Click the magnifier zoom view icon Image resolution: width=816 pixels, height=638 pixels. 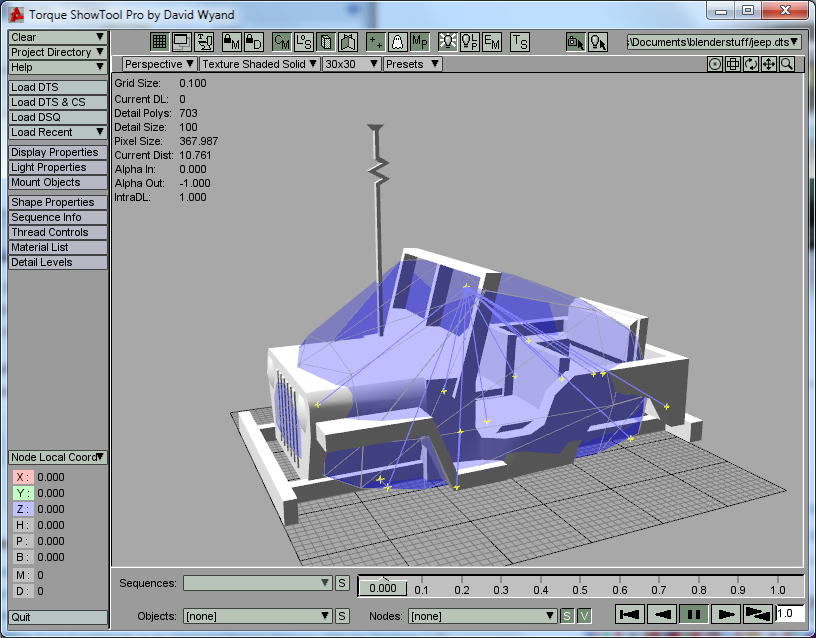click(x=787, y=64)
